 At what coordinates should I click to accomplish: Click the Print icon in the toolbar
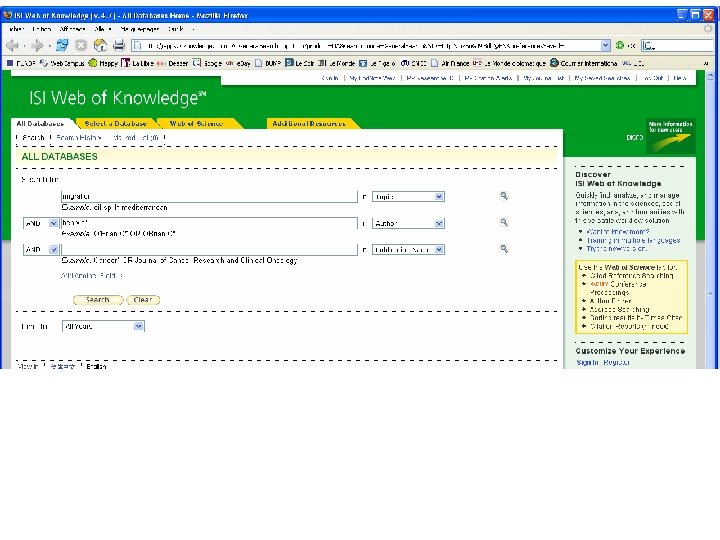coord(119,45)
